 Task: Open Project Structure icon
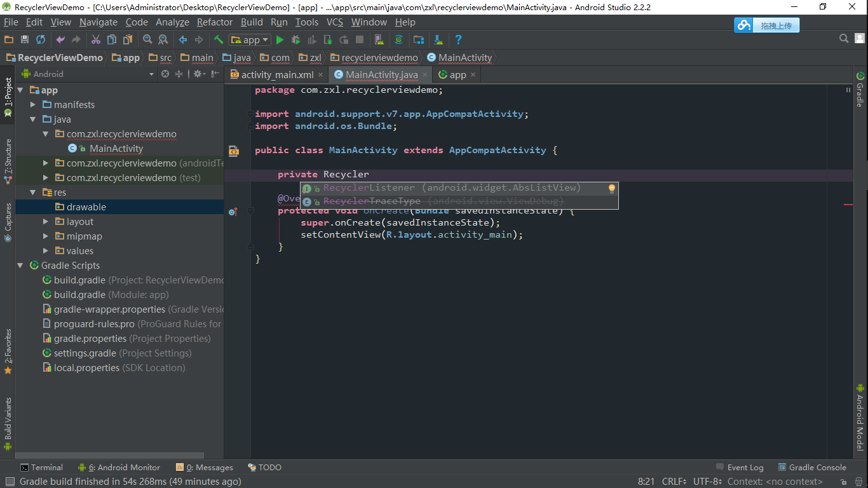pos(419,39)
